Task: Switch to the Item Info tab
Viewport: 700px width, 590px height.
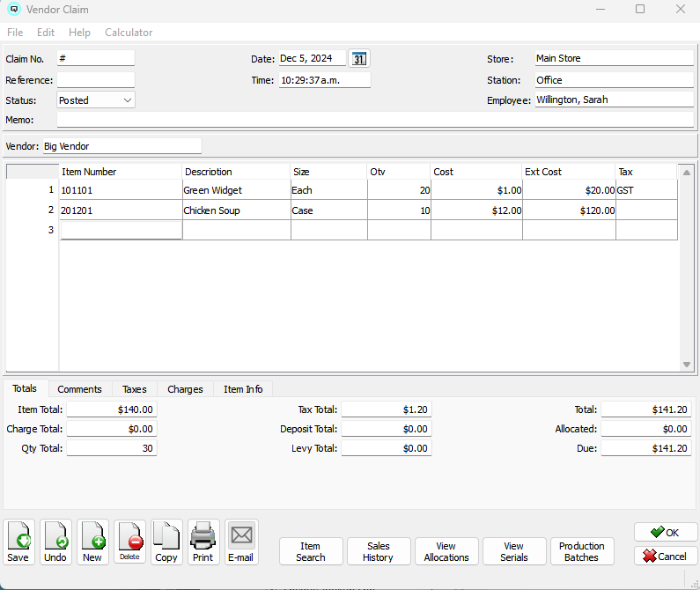Action: (243, 389)
